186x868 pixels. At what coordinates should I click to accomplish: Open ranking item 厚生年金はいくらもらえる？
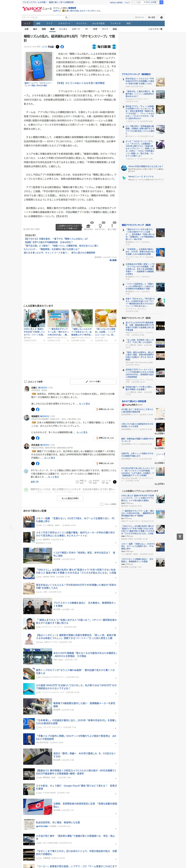pyautogui.click(x=140, y=81)
